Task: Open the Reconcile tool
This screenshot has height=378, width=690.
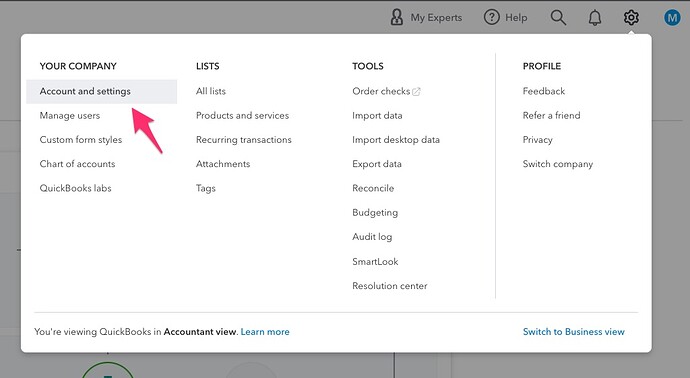Action: point(373,188)
